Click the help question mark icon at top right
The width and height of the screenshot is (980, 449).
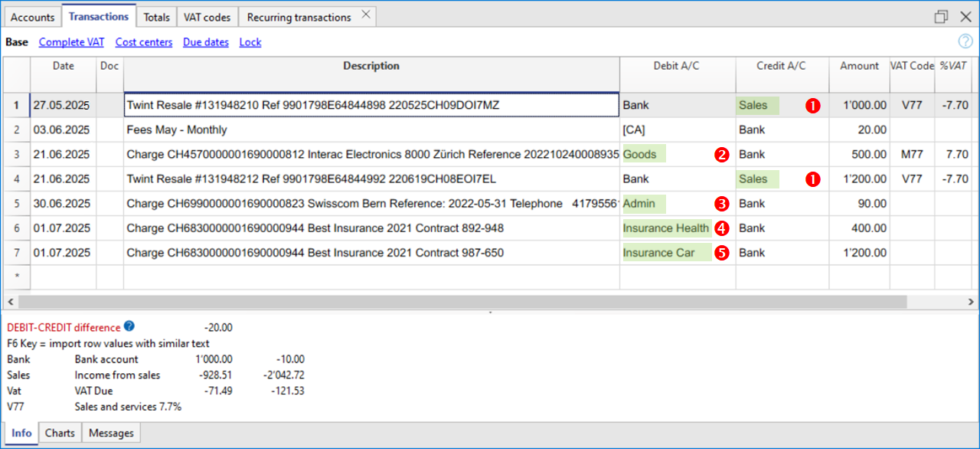(x=965, y=42)
